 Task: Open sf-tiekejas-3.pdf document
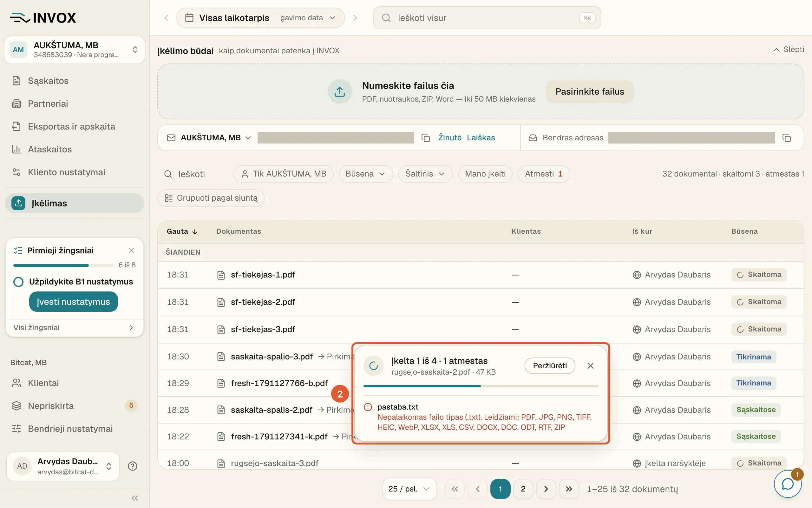coord(263,329)
